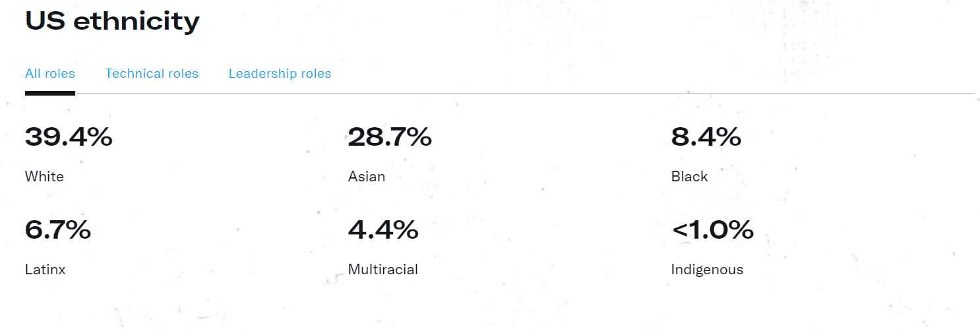Viewport: 980px width, 329px height.
Task: Click the word 'ethnicity' in the heading
Action: 136,22
